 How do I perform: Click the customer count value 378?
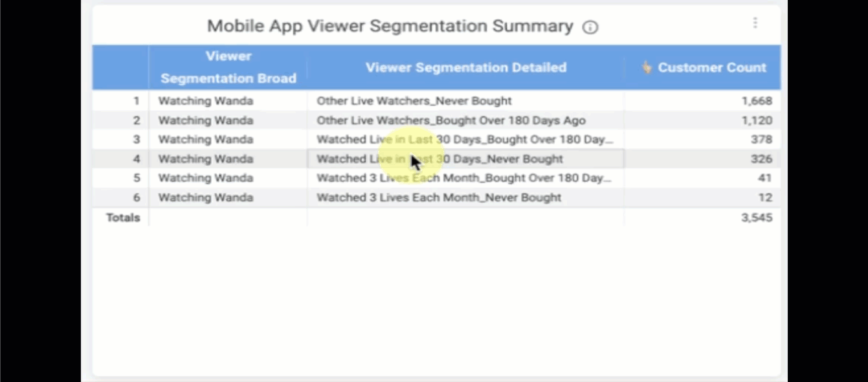pos(761,139)
